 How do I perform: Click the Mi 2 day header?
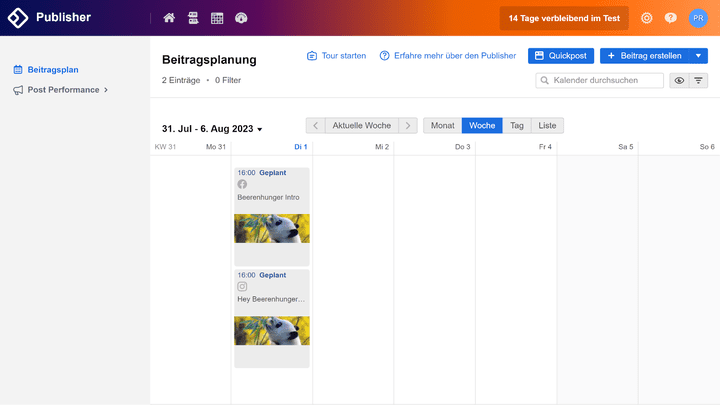[x=382, y=147]
